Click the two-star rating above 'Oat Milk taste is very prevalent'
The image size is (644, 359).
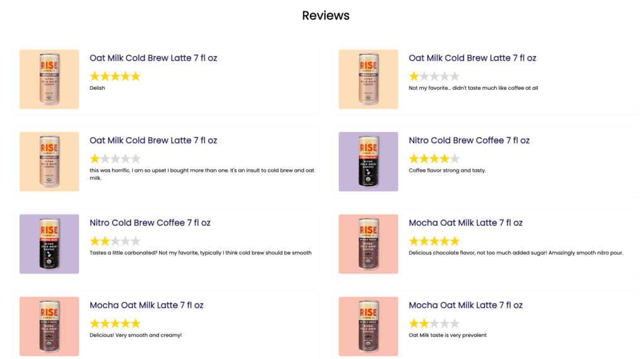click(434, 324)
